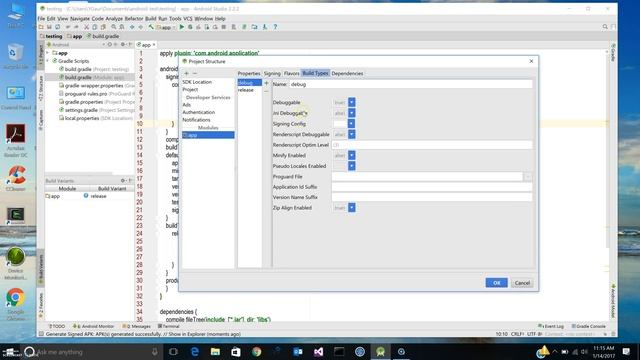Click Cancel in Project Structure dialog
This screenshot has width=640, height=360.
[522, 283]
